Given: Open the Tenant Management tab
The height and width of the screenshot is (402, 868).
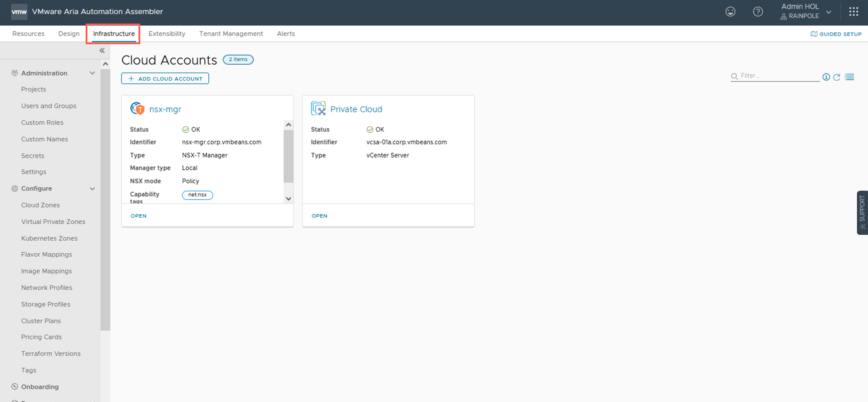Looking at the screenshot, I should [x=231, y=34].
